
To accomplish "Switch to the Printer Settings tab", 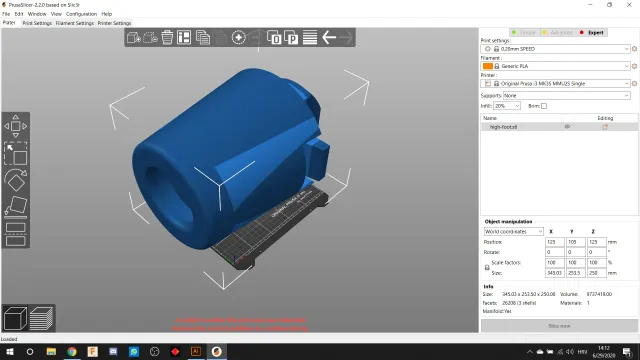I will click(x=114, y=23).
